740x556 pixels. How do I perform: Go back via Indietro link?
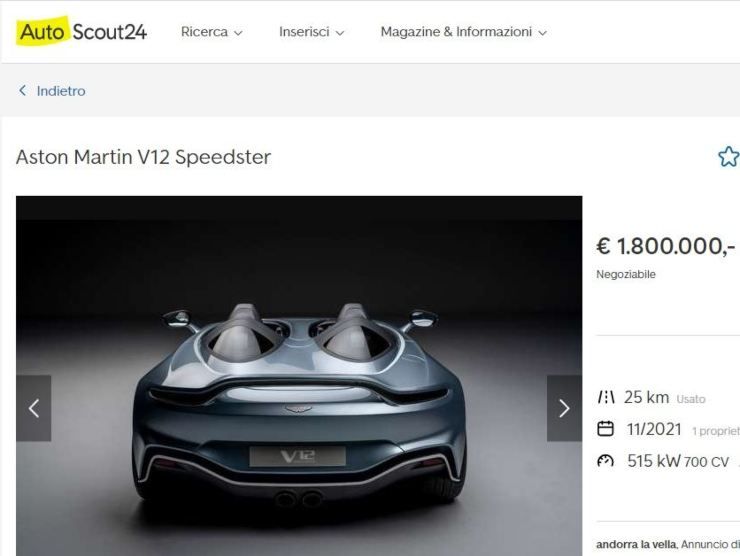61,91
